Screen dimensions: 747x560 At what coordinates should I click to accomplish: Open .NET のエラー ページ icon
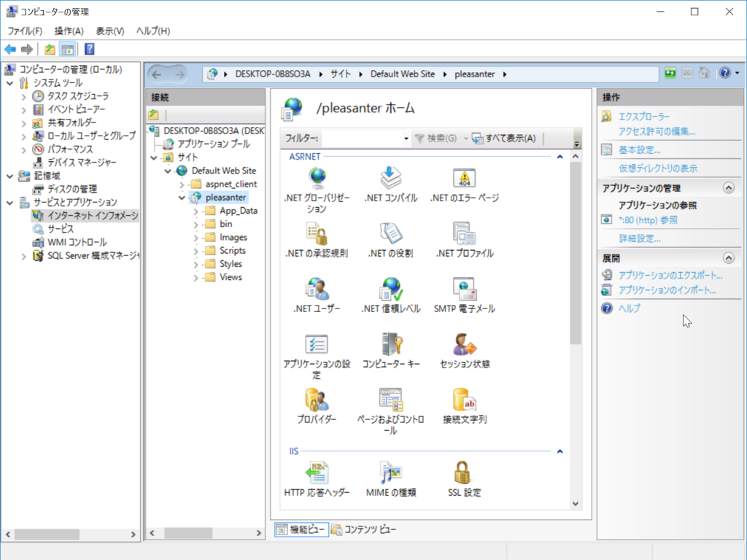click(x=465, y=184)
